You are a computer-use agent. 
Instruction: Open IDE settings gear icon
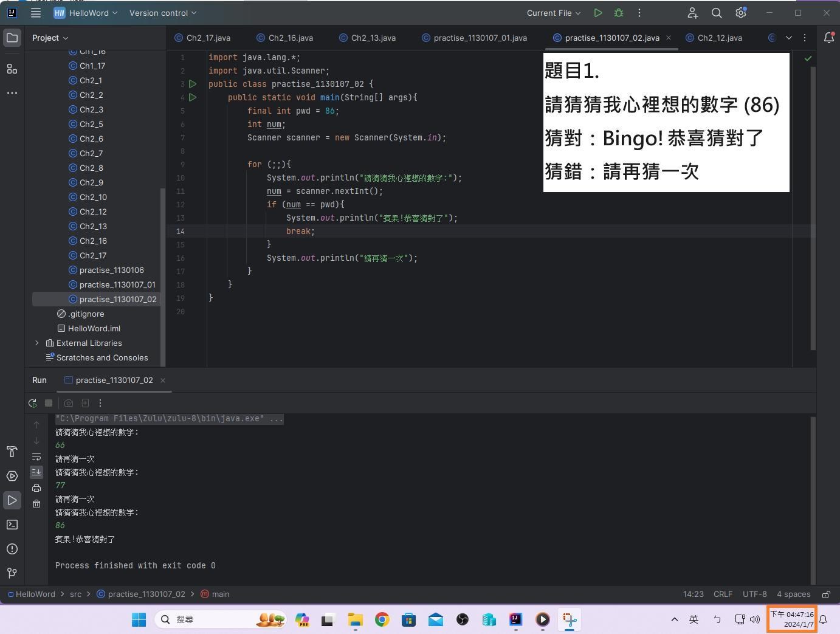tap(741, 13)
